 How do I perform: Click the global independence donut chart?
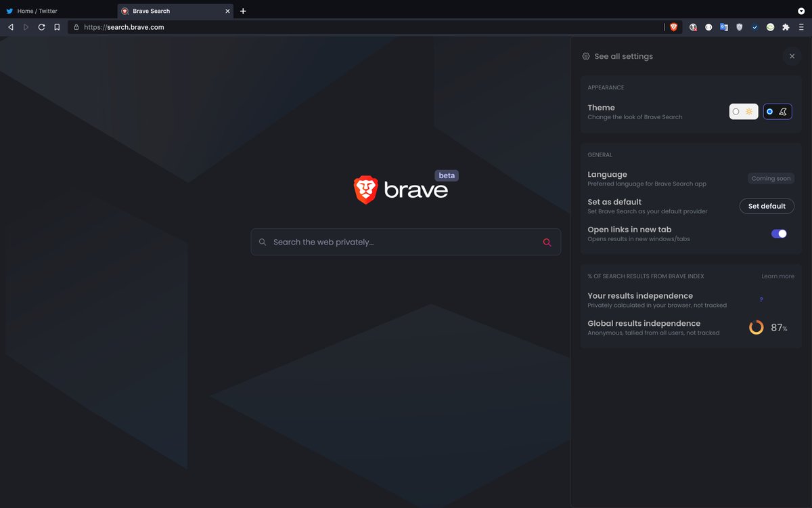point(757,327)
